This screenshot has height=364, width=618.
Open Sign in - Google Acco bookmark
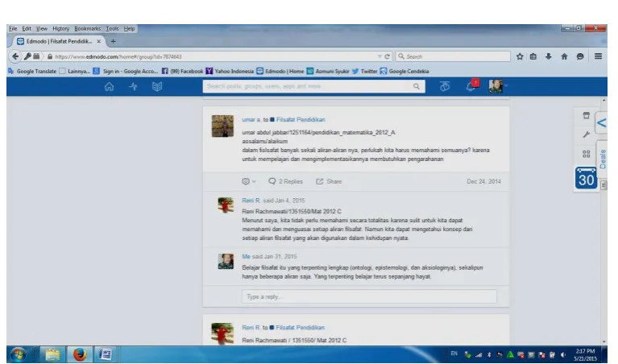click(126, 72)
